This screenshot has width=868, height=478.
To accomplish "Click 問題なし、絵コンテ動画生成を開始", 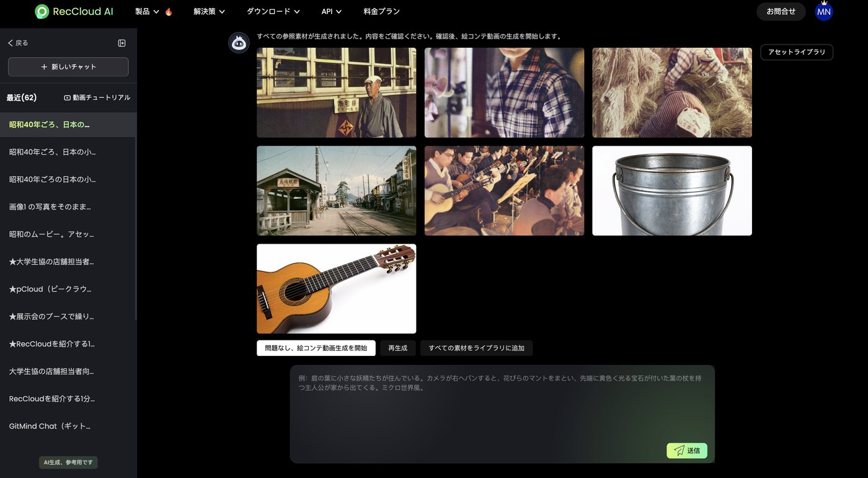I will [x=316, y=348].
